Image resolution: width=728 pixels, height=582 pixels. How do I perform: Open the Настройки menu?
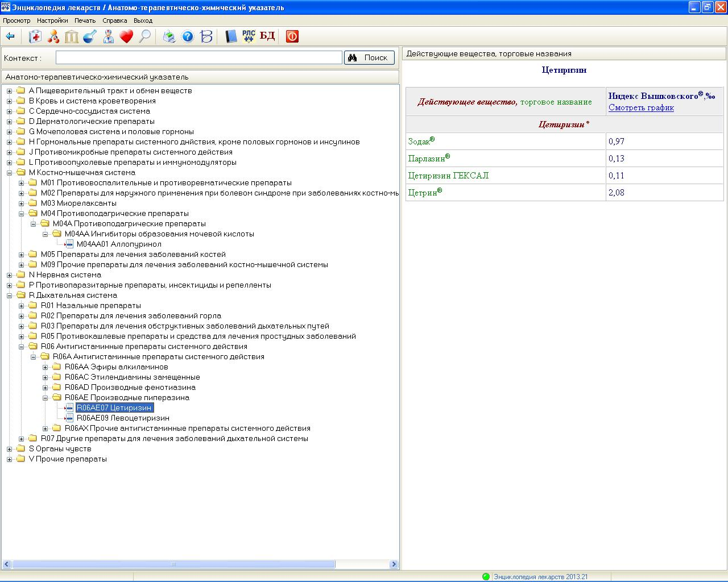point(52,20)
